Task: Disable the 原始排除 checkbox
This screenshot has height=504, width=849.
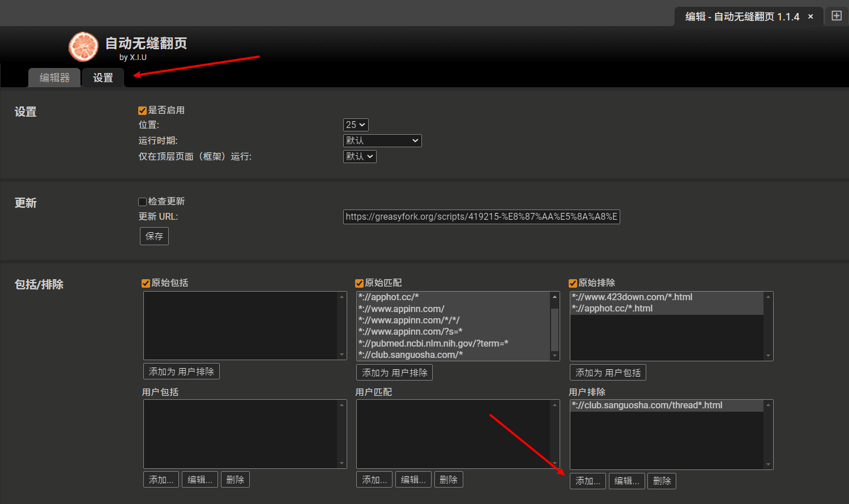Action: (x=573, y=283)
